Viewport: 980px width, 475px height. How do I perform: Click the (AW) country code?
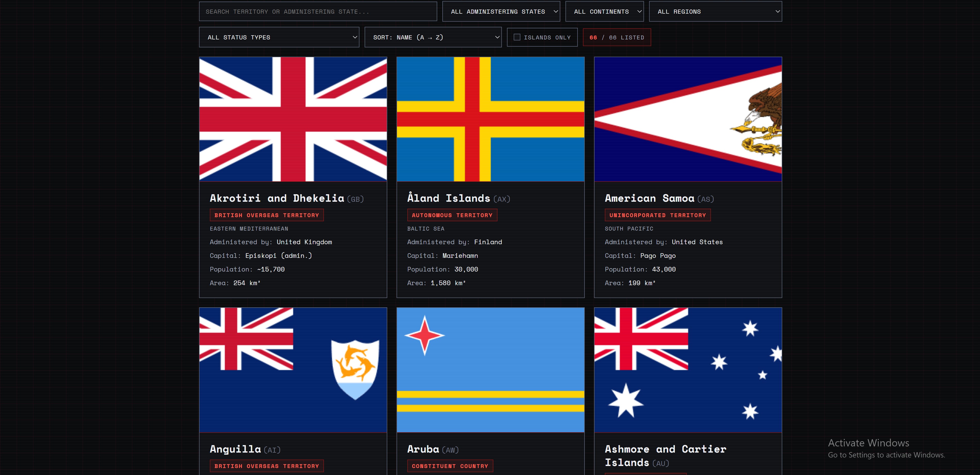coord(450,450)
